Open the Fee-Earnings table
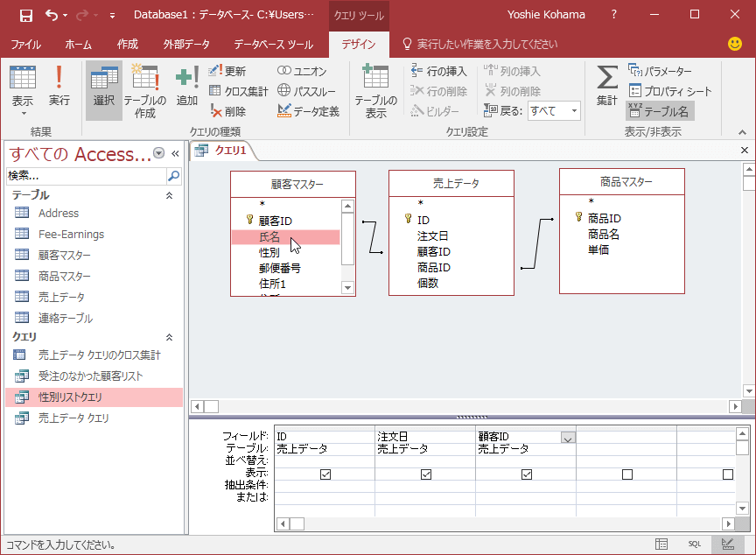This screenshot has height=555, width=756. (71, 235)
